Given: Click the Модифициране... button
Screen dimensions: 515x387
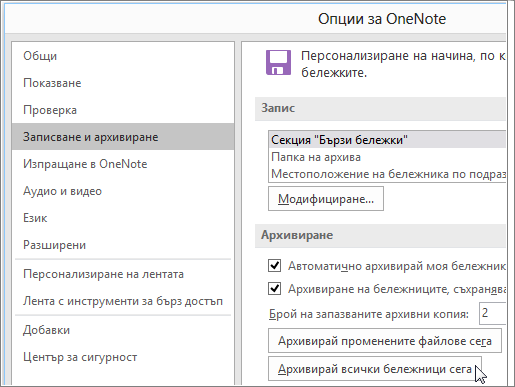Looking at the screenshot, I should click(x=326, y=199).
